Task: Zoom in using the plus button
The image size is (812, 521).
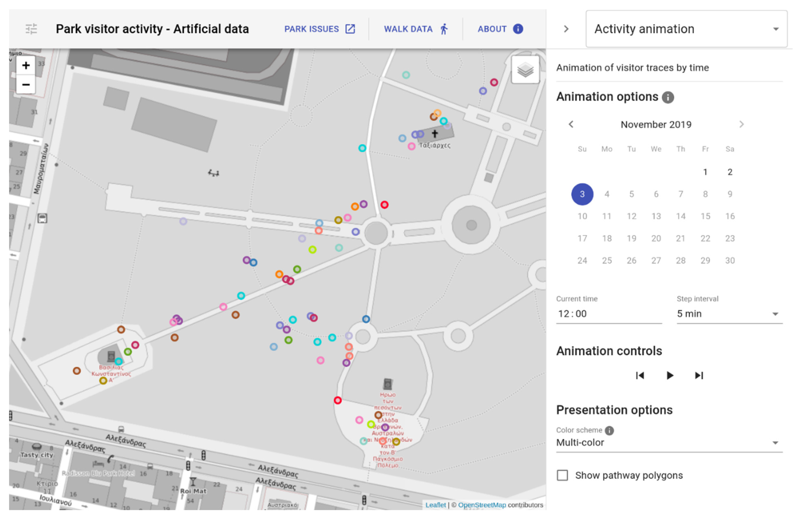Action: tap(26, 65)
